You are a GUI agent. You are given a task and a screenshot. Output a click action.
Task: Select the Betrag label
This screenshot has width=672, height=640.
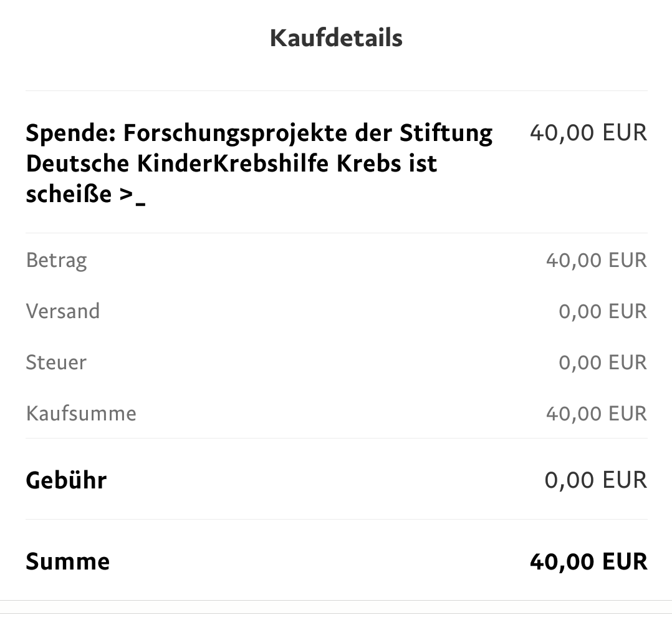(x=56, y=260)
